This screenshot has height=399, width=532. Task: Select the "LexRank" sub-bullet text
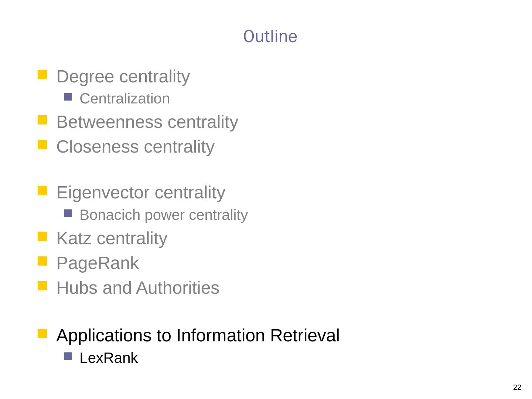coord(109,358)
